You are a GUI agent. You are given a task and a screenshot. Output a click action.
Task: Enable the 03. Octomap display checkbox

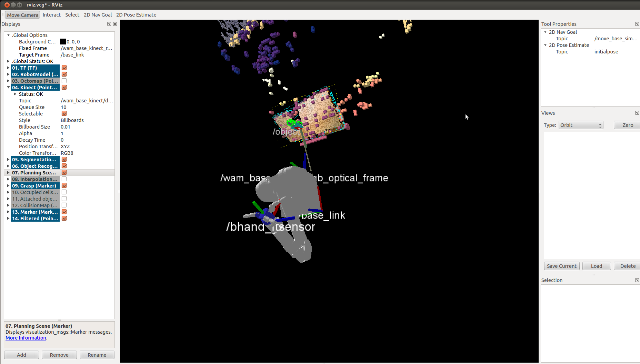coord(64,81)
